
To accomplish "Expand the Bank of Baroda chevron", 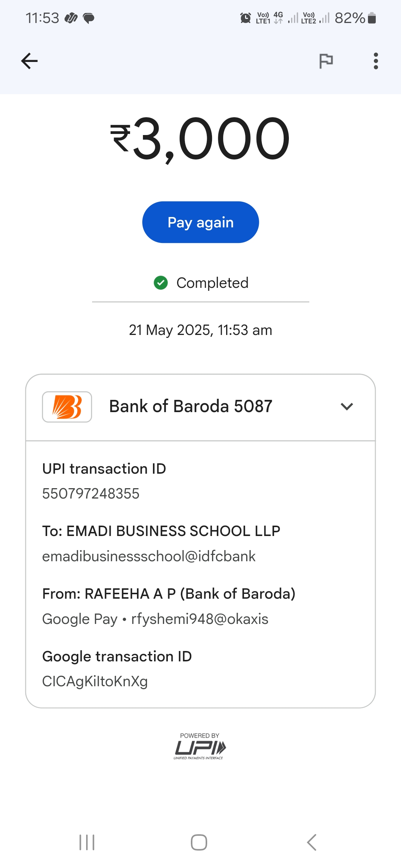I will pos(346,407).
